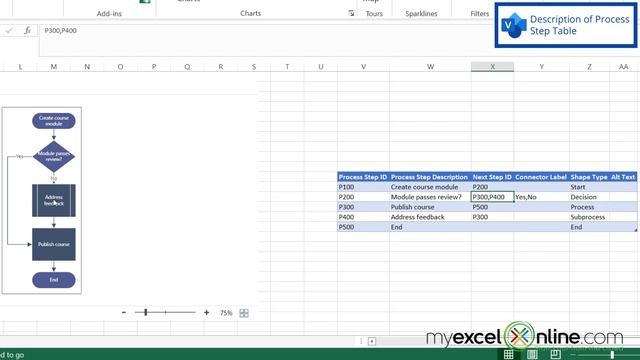Click the Module passes review diamond shape
Viewport: 640px width, 360px height.
(x=54, y=156)
